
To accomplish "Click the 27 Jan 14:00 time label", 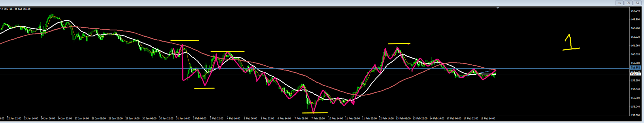I will [82, 118].
